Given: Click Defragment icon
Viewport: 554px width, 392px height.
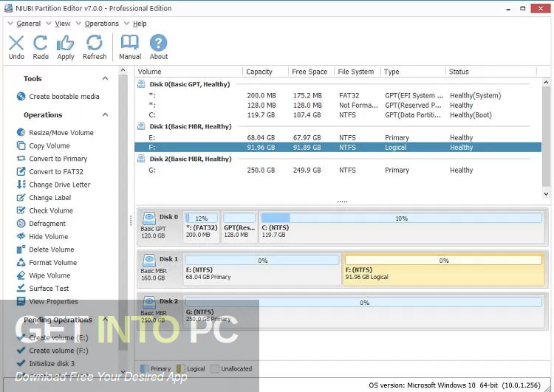Looking at the screenshot, I should 21,223.
